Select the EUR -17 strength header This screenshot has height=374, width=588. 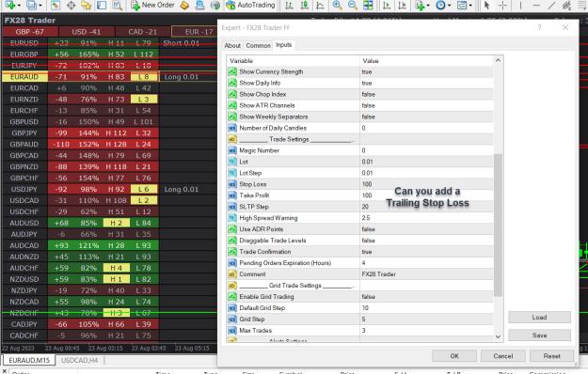(194, 32)
